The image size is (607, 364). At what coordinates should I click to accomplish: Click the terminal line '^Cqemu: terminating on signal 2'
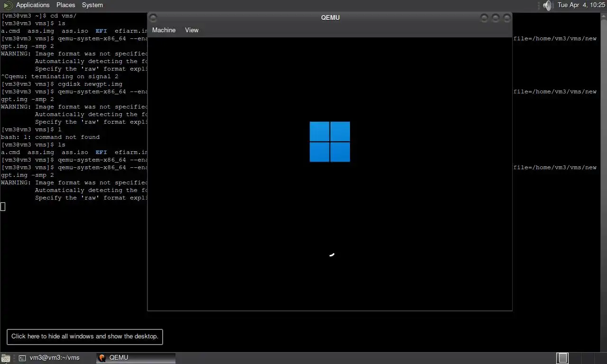[x=60, y=76]
